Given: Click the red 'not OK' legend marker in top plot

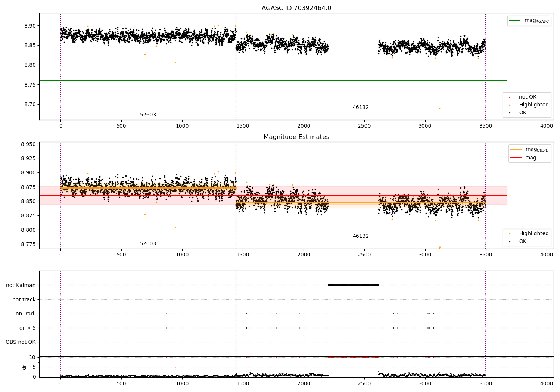Looking at the screenshot, I should click(x=510, y=97).
